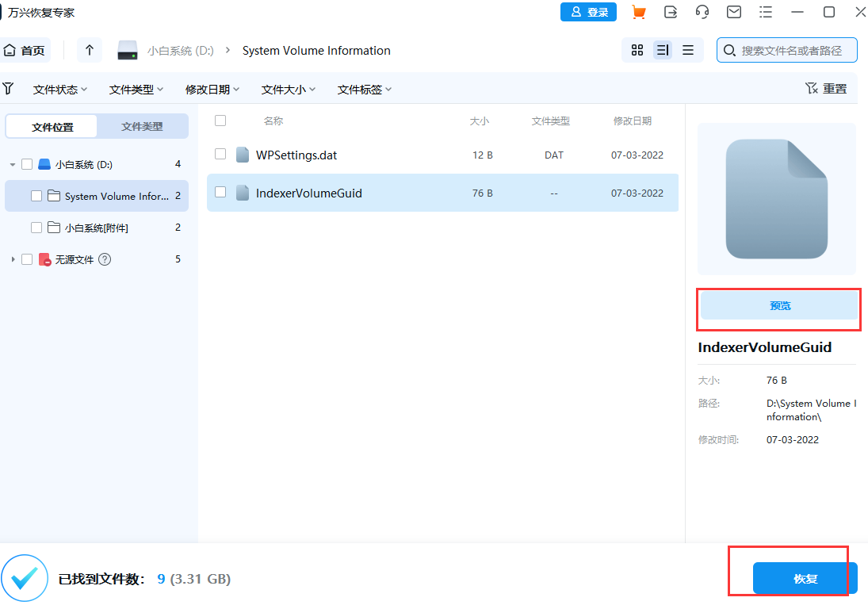This screenshot has height=605, width=868.
Task: Click the shopping cart icon
Action: pos(638,12)
